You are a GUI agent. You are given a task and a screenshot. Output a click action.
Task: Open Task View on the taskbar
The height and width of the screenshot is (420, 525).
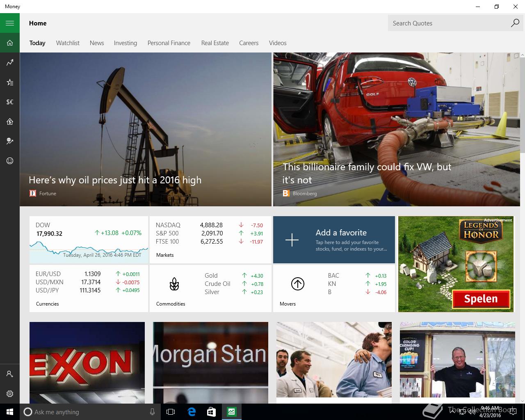(171, 412)
